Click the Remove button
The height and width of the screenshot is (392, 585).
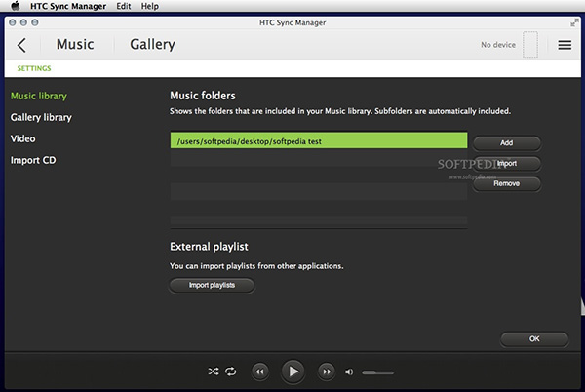[x=507, y=183]
